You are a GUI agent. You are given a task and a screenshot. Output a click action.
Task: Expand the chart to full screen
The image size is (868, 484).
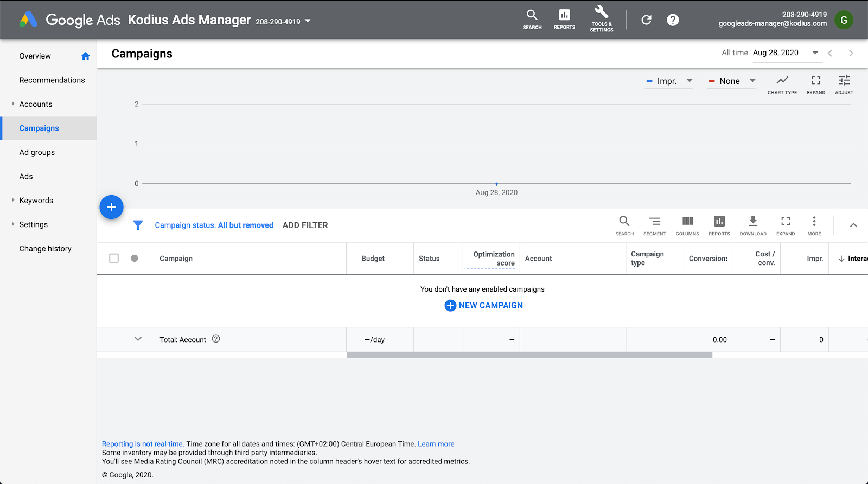[815, 85]
